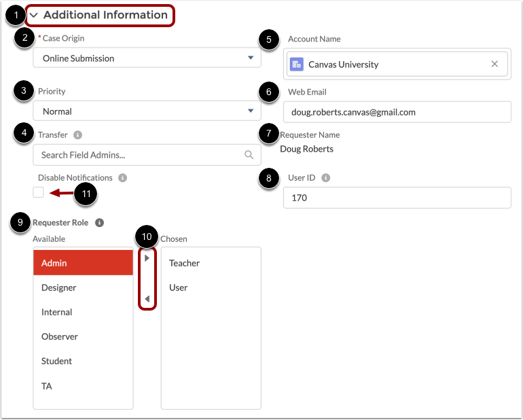Click the Doug Roberts requester name
The height and width of the screenshot is (420, 523).
(x=306, y=149)
